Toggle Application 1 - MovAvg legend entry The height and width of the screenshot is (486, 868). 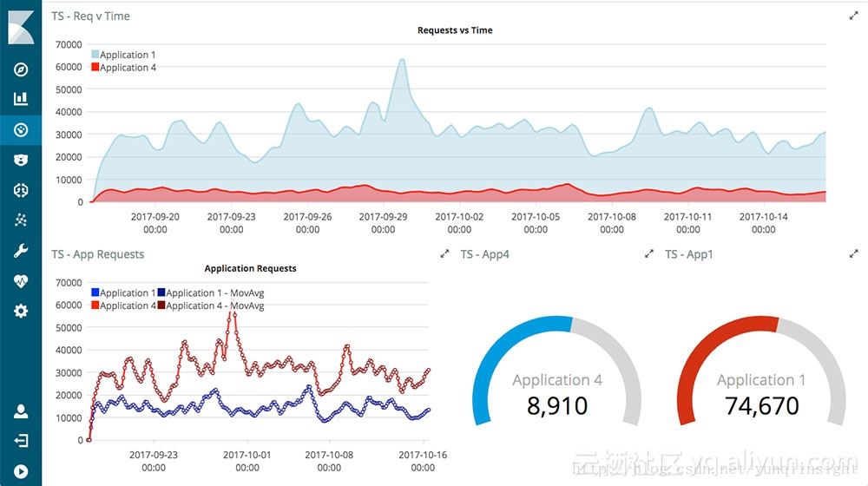coord(211,292)
